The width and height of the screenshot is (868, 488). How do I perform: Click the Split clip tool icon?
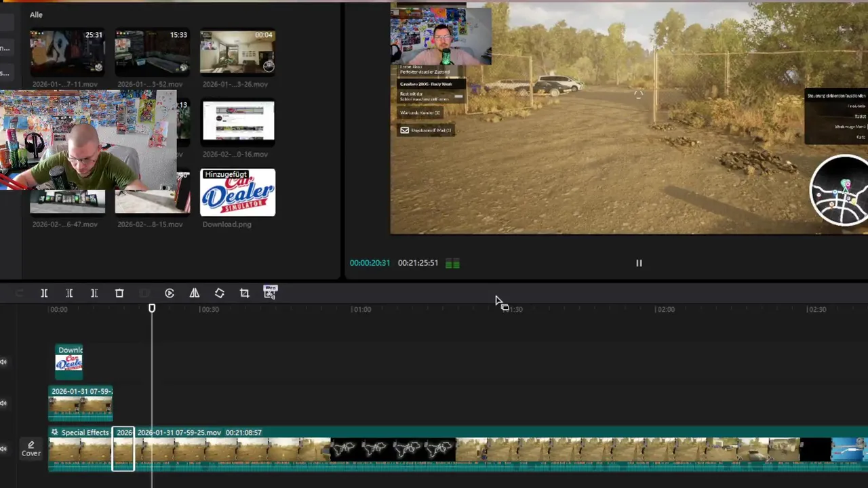pyautogui.click(x=44, y=293)
